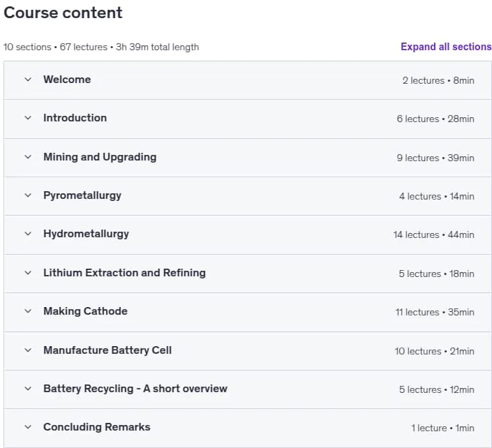Select Lithium Extraction and Refining title
Viewport: 492px width, 448px height.
coord(124,273)
